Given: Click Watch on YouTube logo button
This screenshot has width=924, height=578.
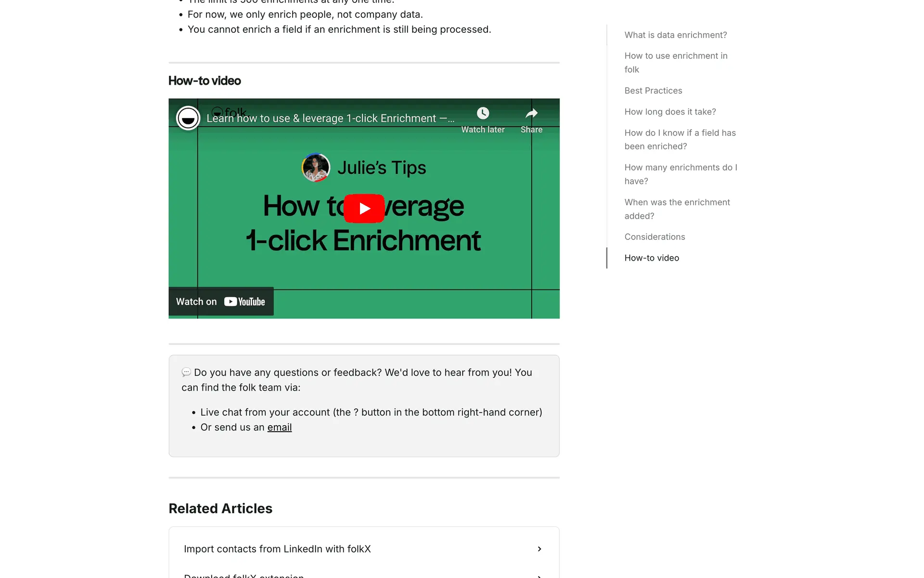Looking at the screenshot, I should point(244,302).
